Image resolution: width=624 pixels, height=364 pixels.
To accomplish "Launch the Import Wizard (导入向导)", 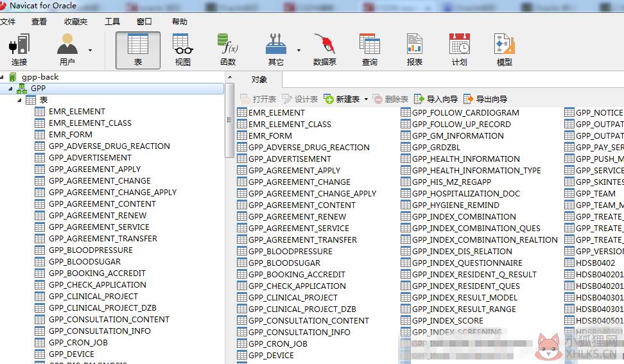I will [x=436, y=99].
